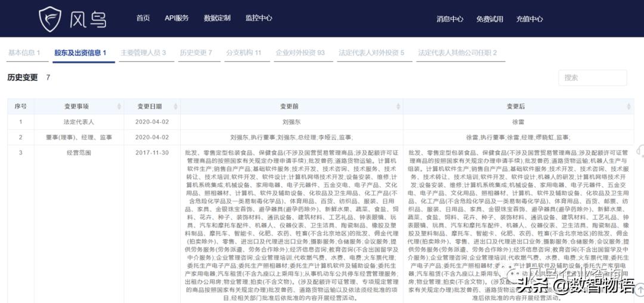Image resolution: width=644 pixels, height=303 pixels.
Task: Sort by 变更日期 column arrows
Action: click(175, 106)
